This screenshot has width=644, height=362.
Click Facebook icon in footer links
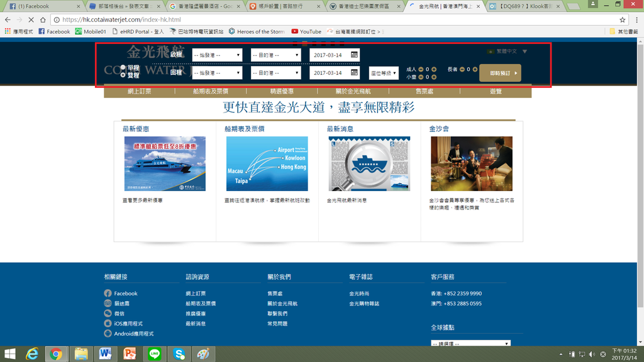pyautogui.click(x=108, y=293)
